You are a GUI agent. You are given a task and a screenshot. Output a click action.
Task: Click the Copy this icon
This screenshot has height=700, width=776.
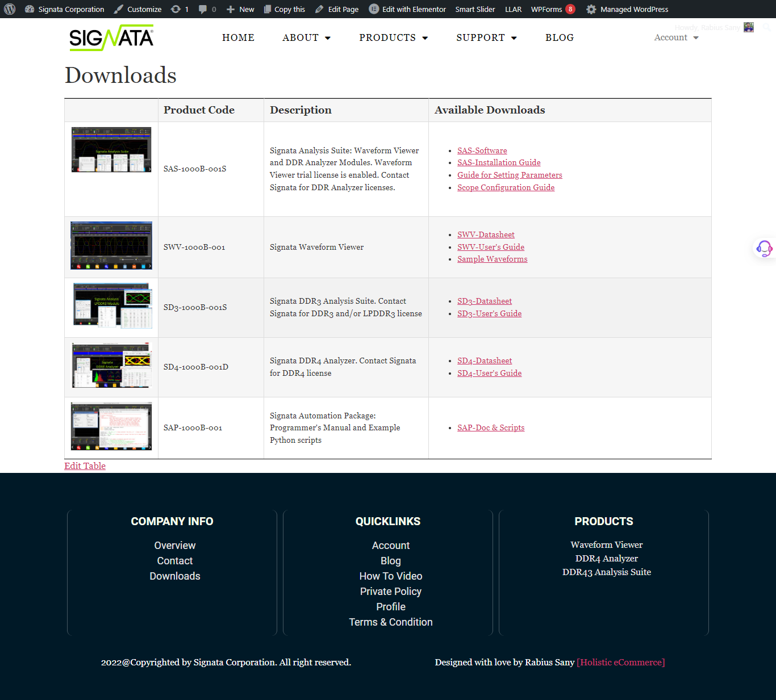[x=268, y=9]
